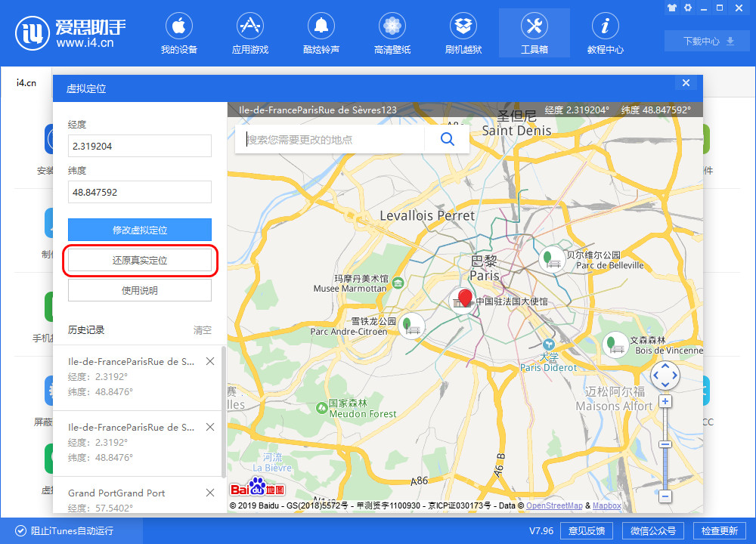
Task: Open the 刷机越狱 jailbreak tool
Action: 463,32
